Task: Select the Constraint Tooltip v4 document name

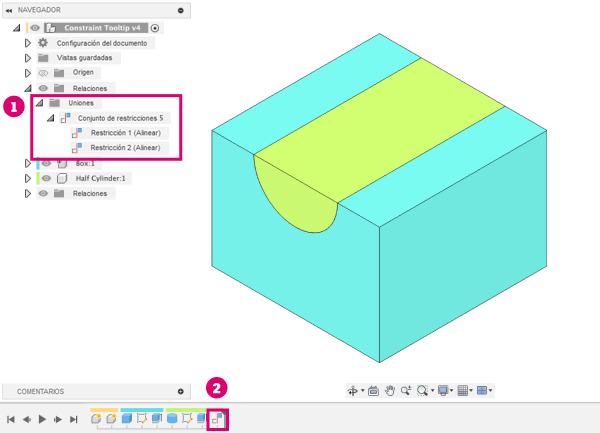Action: click(x=102, y=28)
